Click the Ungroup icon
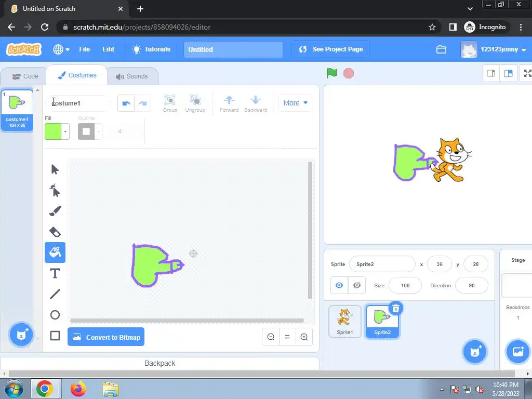 (195, 103)
